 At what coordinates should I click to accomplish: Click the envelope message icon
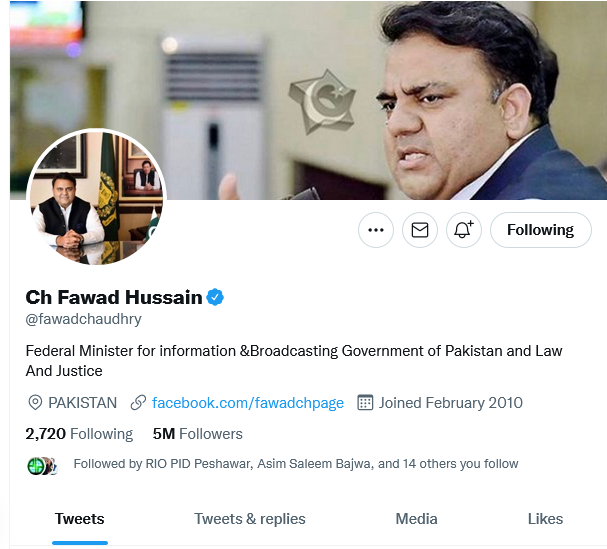point(420,230)
